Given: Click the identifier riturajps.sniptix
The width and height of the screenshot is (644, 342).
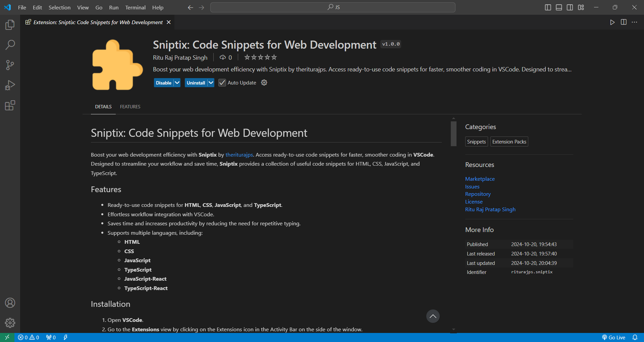Looking at the screenshot, I should [532, 272].
